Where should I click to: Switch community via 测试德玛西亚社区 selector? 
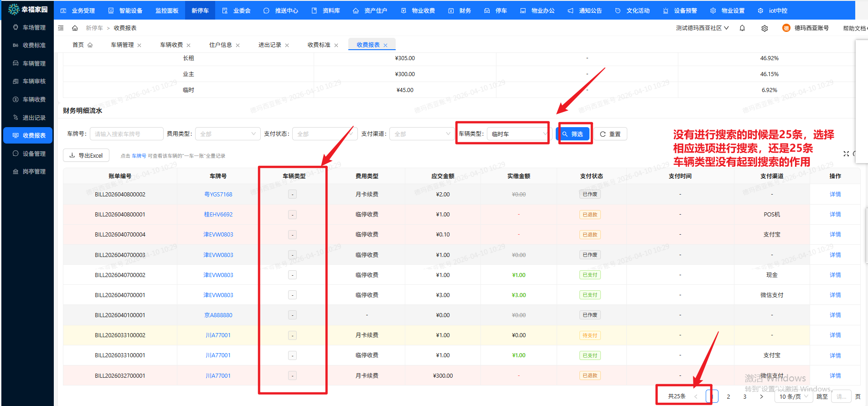(x=702, y=28)
